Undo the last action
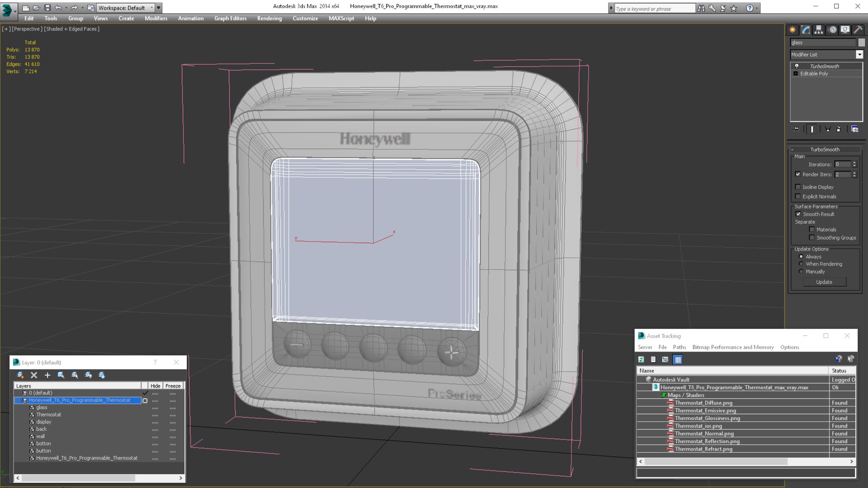Screen dimensions: 868x488 coord(58,8)
